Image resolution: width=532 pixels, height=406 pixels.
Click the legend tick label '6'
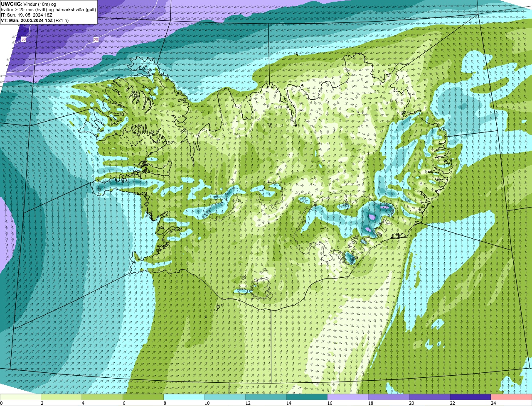coord(124,403)
